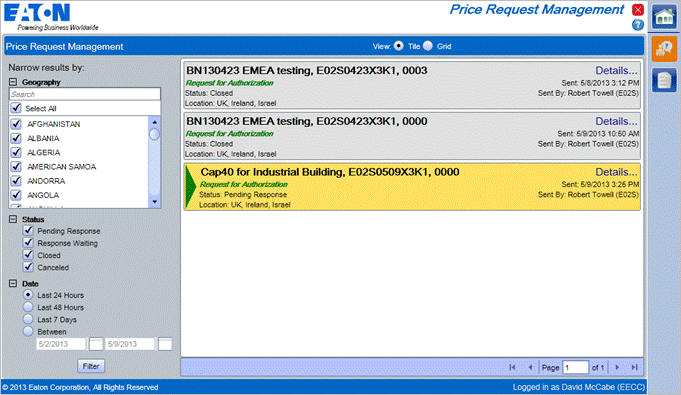Select the Cap40 for Industrial Building tile title
Viewport: 681px width, 395px height.
point(330,172)
